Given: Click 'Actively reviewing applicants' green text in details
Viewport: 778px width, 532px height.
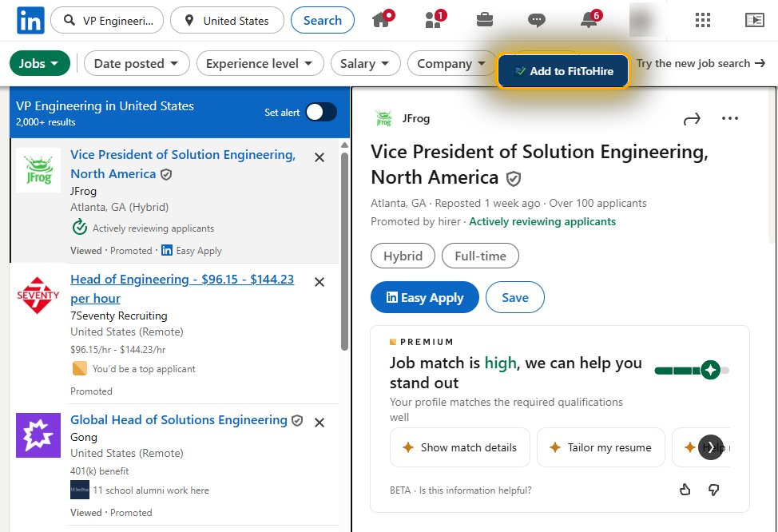Looking at the screenshot, I should pyautogui.click(x=542, y=222).
